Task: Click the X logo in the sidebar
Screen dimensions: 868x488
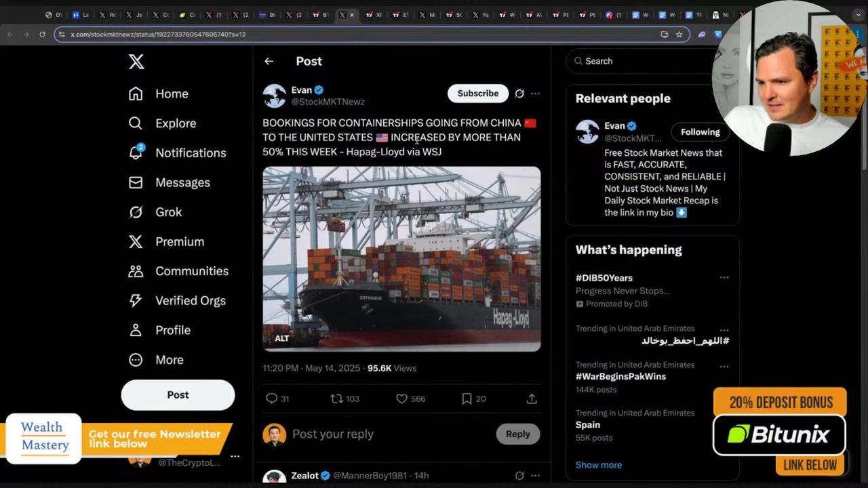Action: (136, 62)
